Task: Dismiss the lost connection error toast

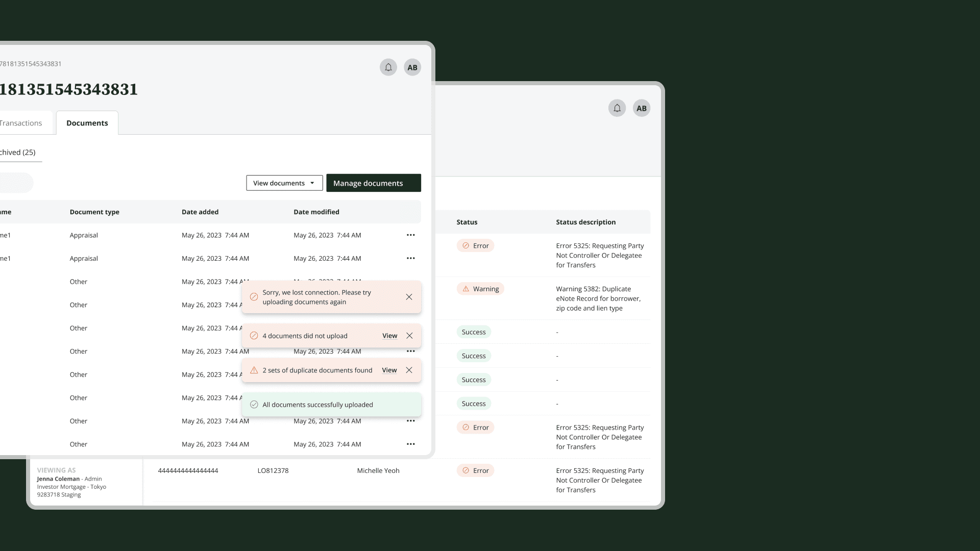Action: click(409, 297)
